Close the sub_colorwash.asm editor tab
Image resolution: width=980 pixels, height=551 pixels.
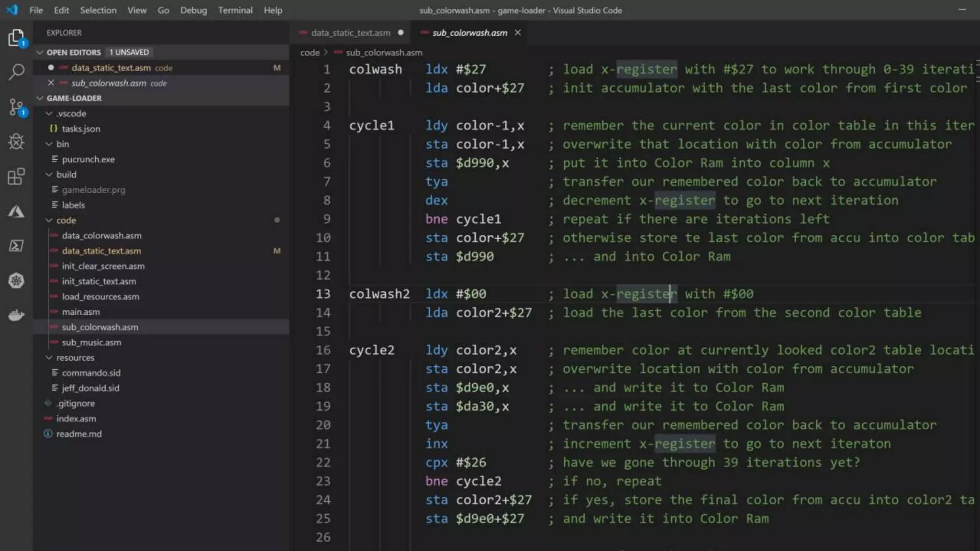tap(517, 33)
